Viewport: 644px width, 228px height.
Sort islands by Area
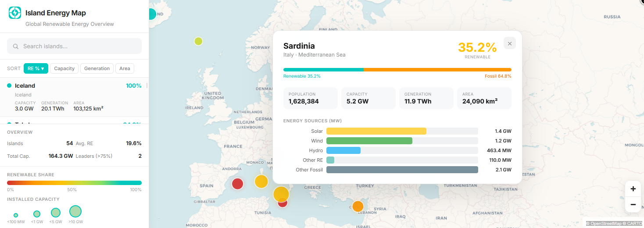click(125, 68)
